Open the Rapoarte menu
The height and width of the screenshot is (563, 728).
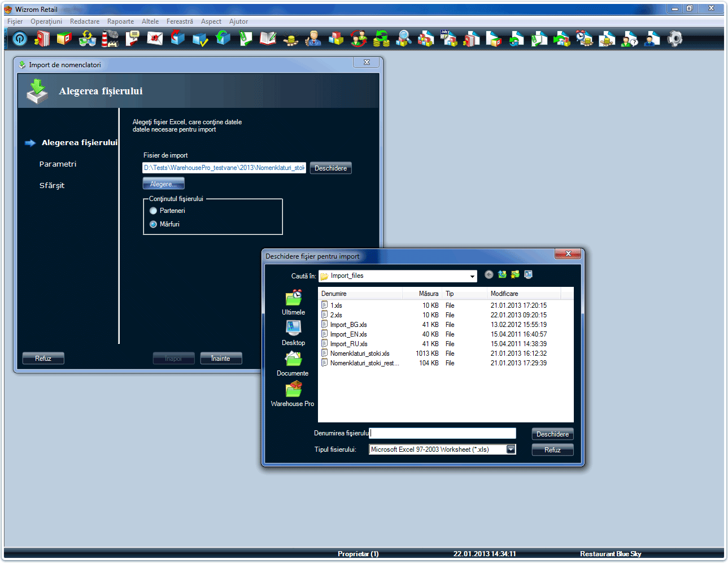(120, 21)
